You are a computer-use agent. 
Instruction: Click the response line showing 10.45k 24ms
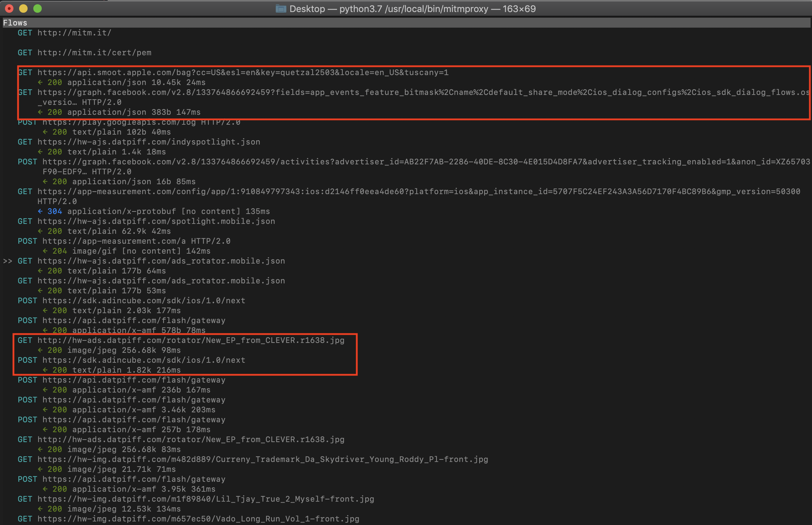(x=121, y=83)
